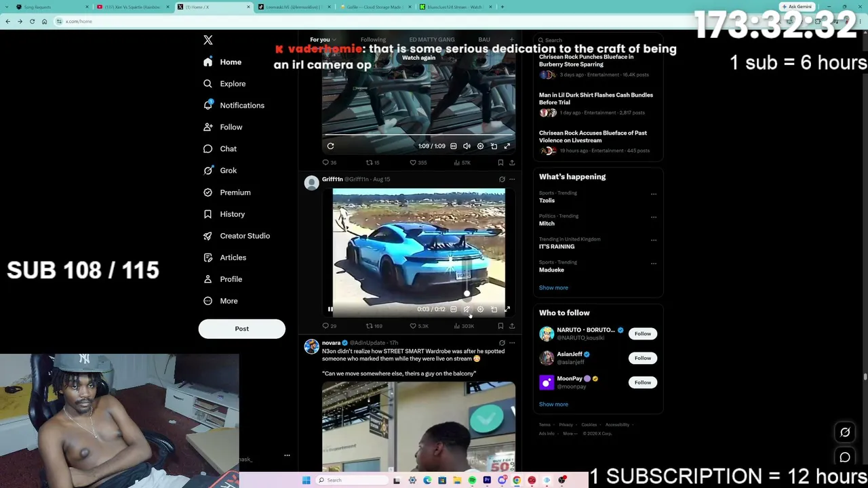Screen dimensions: 868x488
Task: Open settings gear on Griff11n video
Action: click(480, 309)
